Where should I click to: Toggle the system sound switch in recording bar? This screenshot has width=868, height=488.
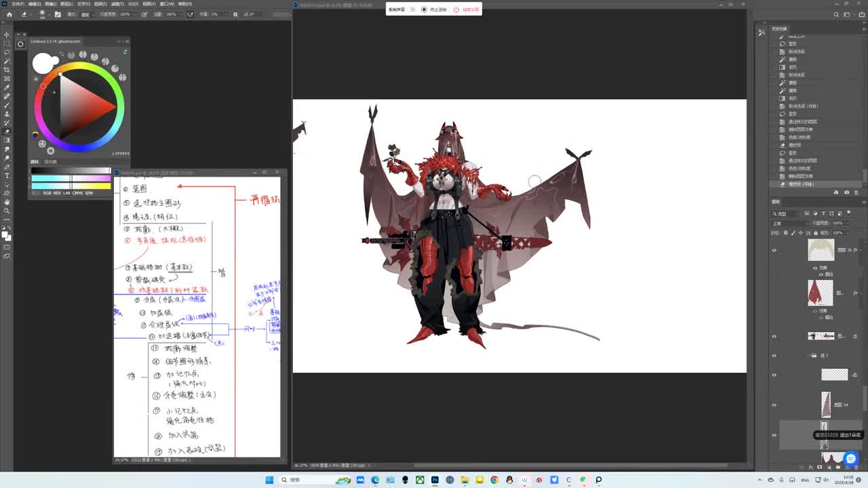point(412,9)
